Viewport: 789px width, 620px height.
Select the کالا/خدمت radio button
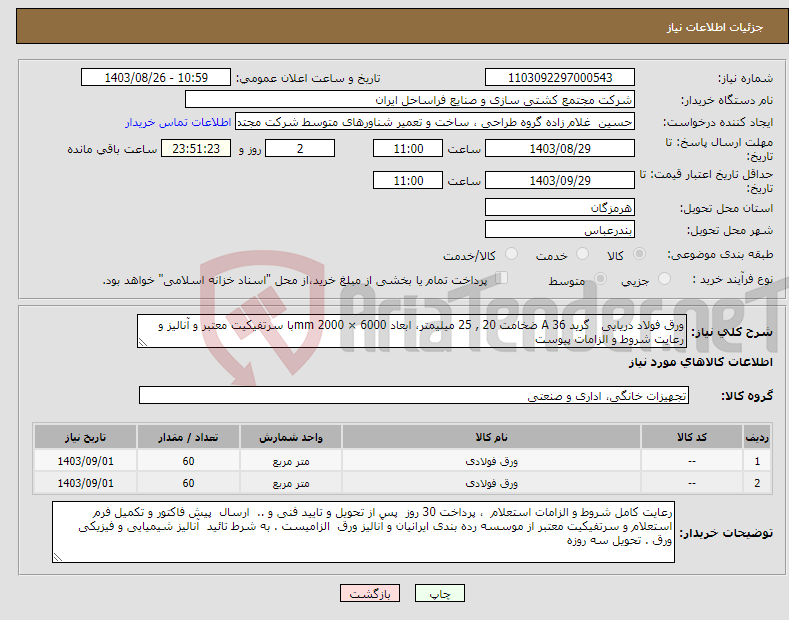click(x=511, y=254)
